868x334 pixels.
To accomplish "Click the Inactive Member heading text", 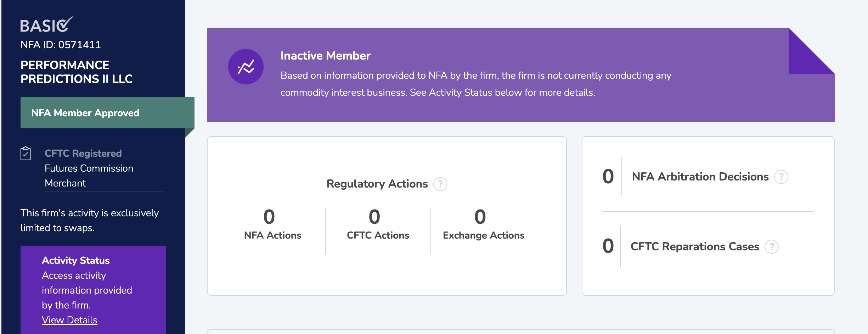I will click(325, 55).
